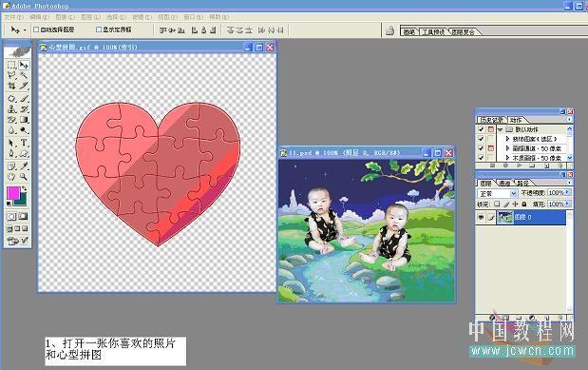Enable the auto select layer checkbox
The width and height of the screenshot is (588, 370).
click(36, 29)
